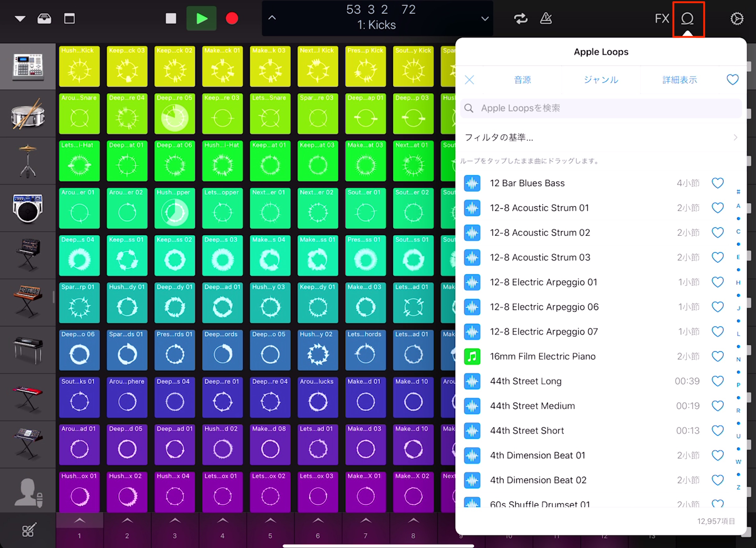This screenshot has height=548, width=756.
Task: Start recording with the red record button
Action: coord(232,19)
